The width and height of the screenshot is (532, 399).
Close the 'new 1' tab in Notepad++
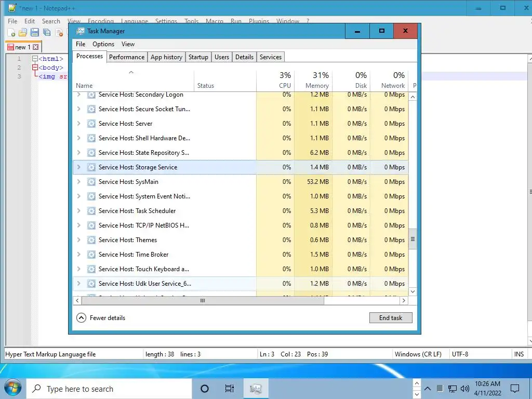(x=36, y=47)
